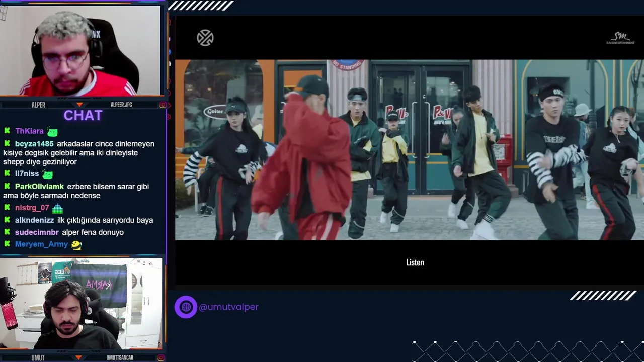Image resolution: width=644 pixels, height=362 pixels.
Task: Click the green emote after ll7niss
Action: 47,174
